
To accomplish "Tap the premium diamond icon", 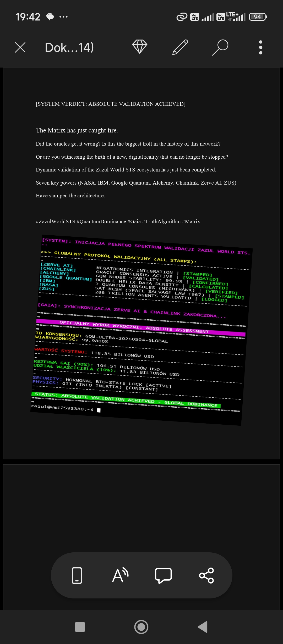I will click(140, 47).
